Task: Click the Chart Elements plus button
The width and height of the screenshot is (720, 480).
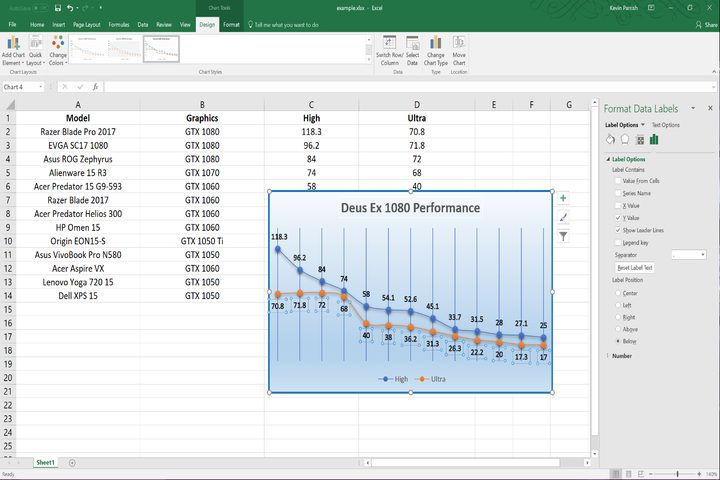Action: click(x=563, y=198)
